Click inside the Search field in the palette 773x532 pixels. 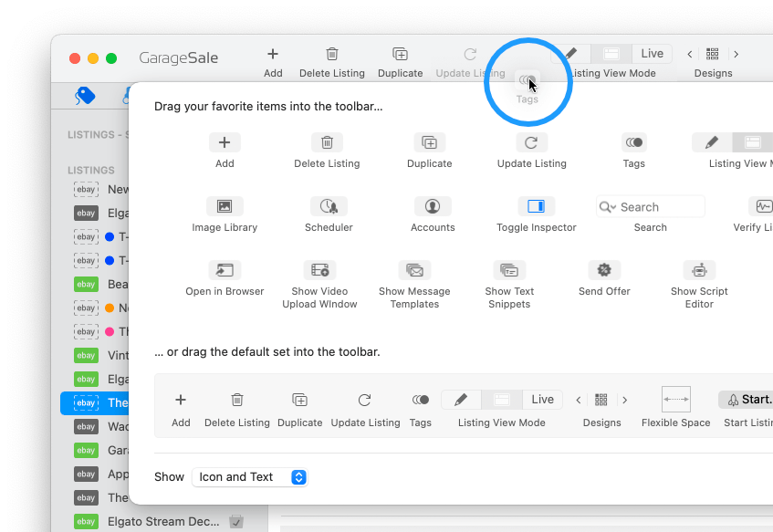click(x=650, y=206)
